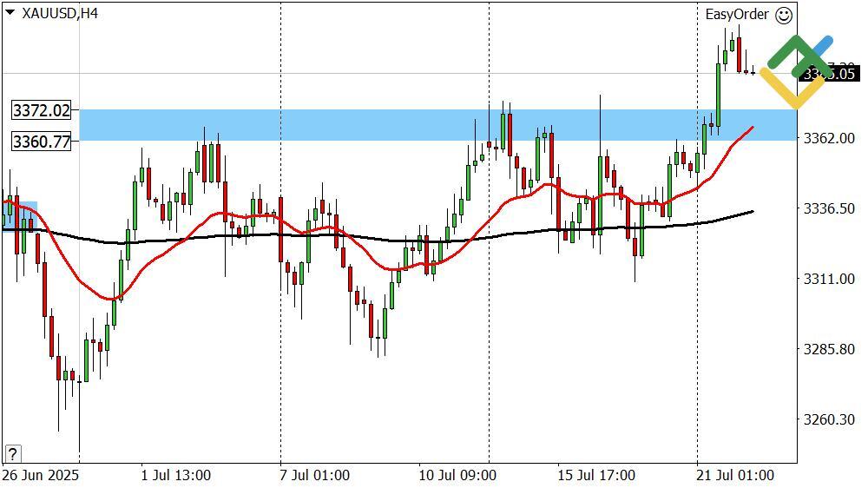Click the EasyOrder label

[737, 15]
